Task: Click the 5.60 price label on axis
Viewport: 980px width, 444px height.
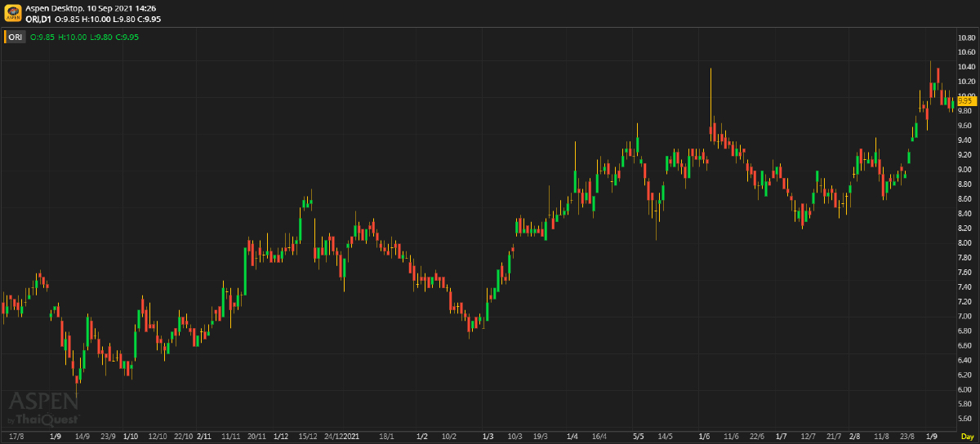Action: click(x=965, y=419)
